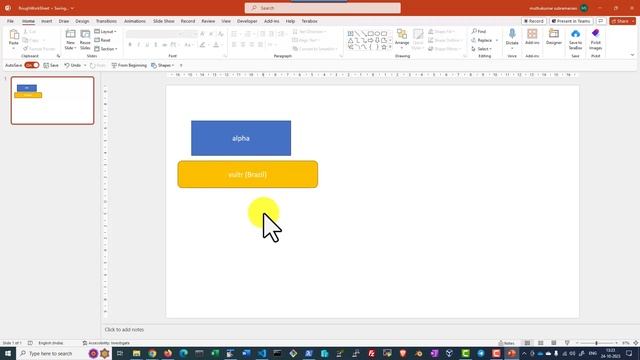Open the Section dropdown
The image size is (640, 360).
click(106, 49)
